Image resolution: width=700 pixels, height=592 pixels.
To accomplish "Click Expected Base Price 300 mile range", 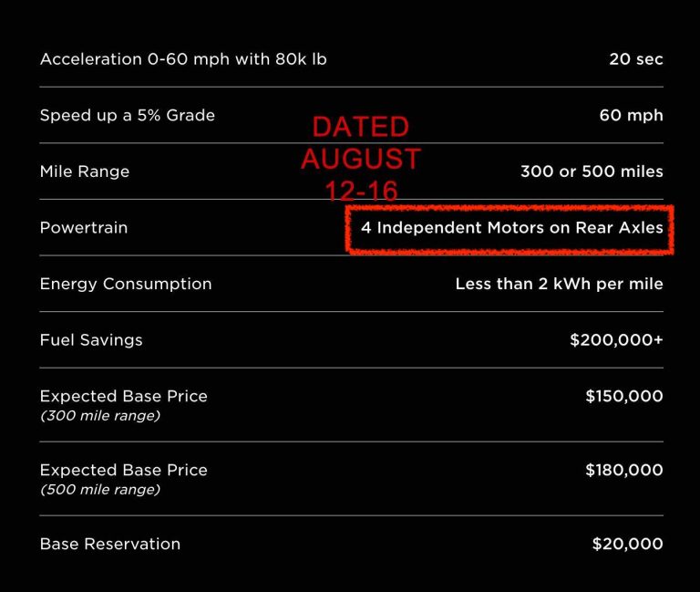I will click(124, 405).
